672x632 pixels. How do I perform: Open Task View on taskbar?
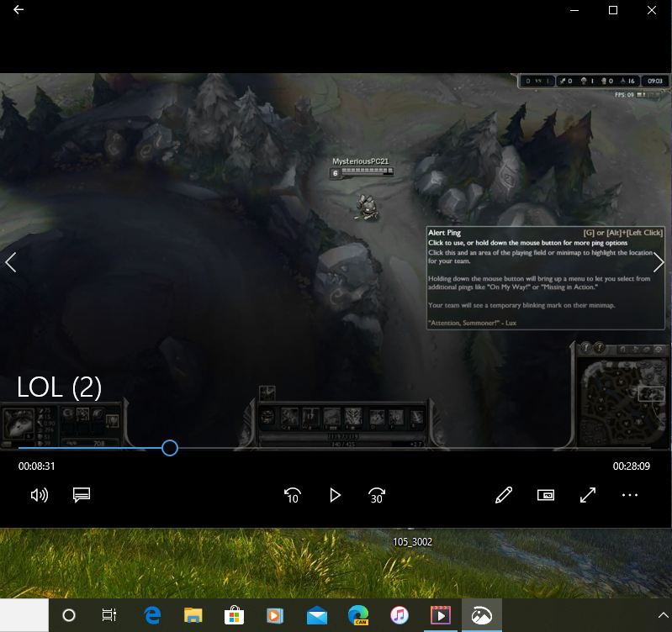(x=108, y=615)
